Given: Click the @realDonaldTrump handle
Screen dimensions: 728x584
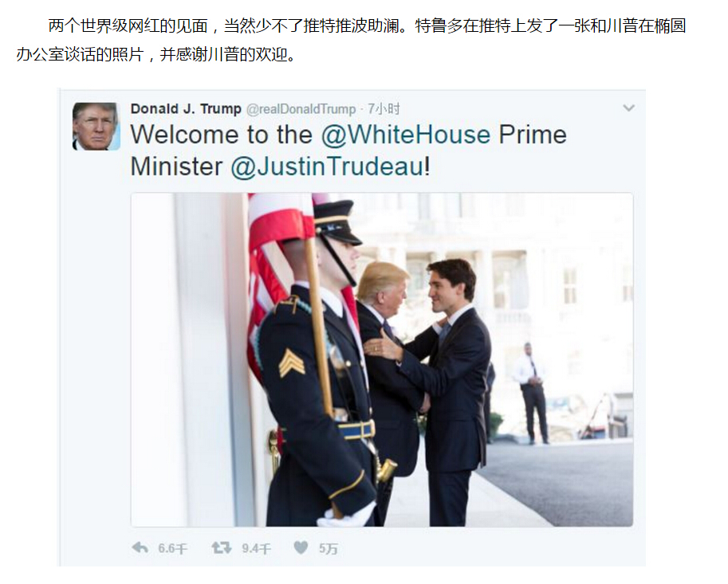Looking at the screenshot, I should [301, 109].
